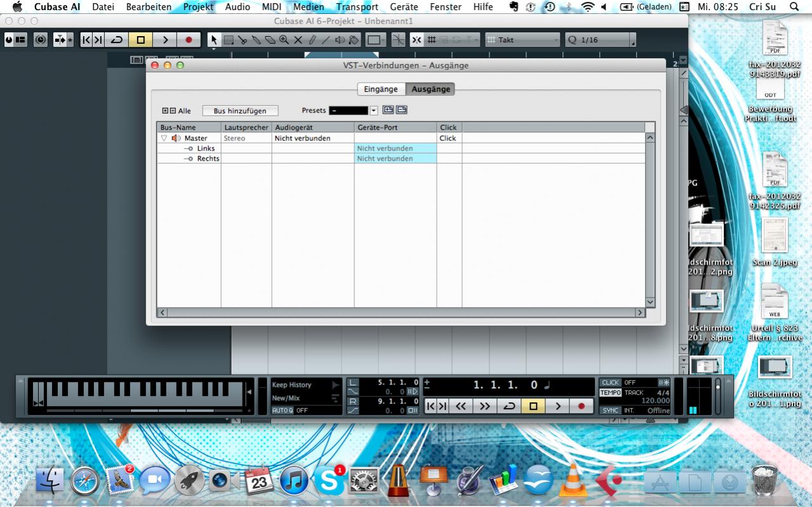Click the 120.000 tempo value
This screenshot has width=812, height=507.
pyautogui.click(x=656, y=401)
